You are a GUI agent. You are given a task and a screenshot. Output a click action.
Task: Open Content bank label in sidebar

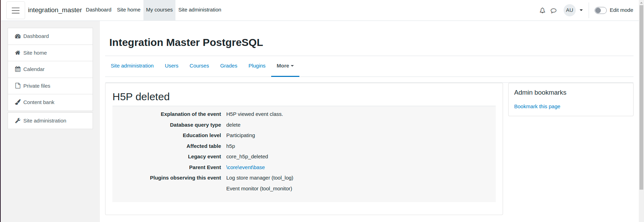[x=39, y=102]
